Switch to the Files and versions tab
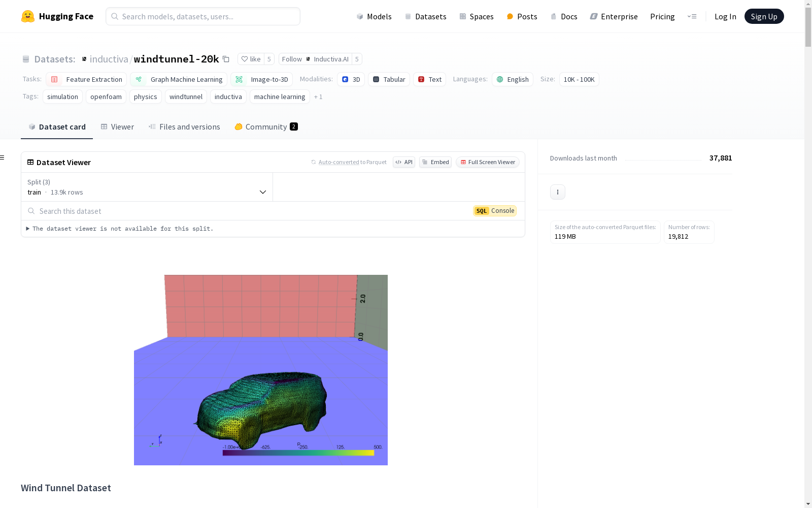812x508 pixels. (184, 126)
